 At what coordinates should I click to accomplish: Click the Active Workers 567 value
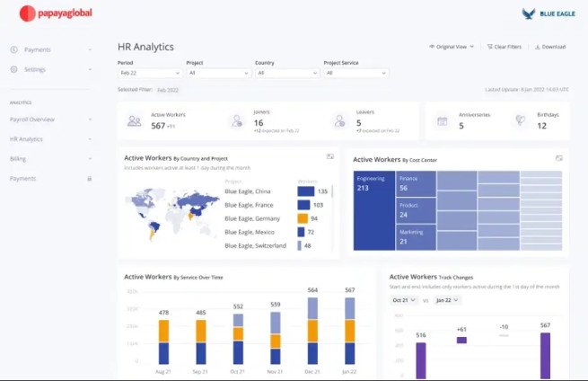(158, 126)
